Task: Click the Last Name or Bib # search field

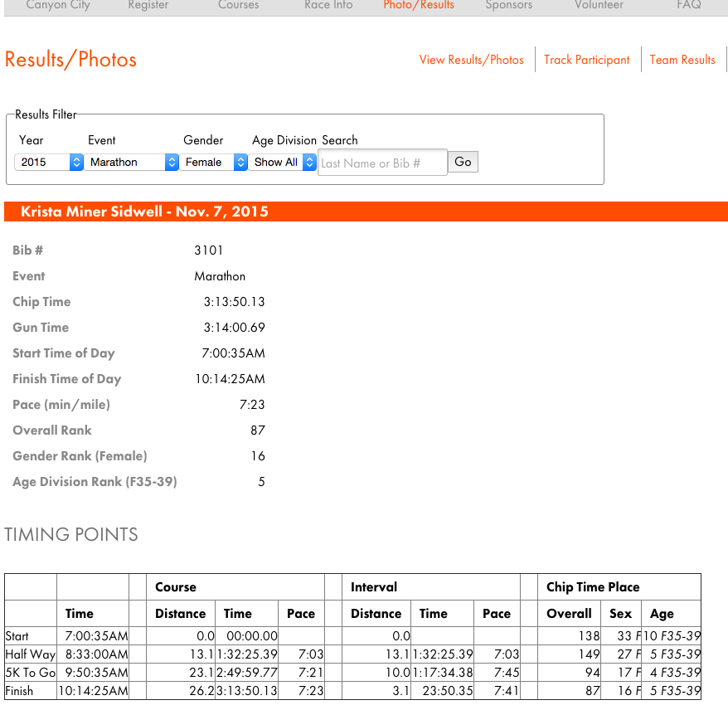Action: [x=381, y=163]
